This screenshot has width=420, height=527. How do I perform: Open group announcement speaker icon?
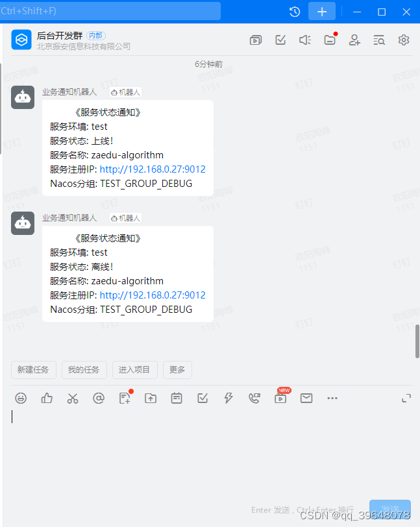[305, 40]
